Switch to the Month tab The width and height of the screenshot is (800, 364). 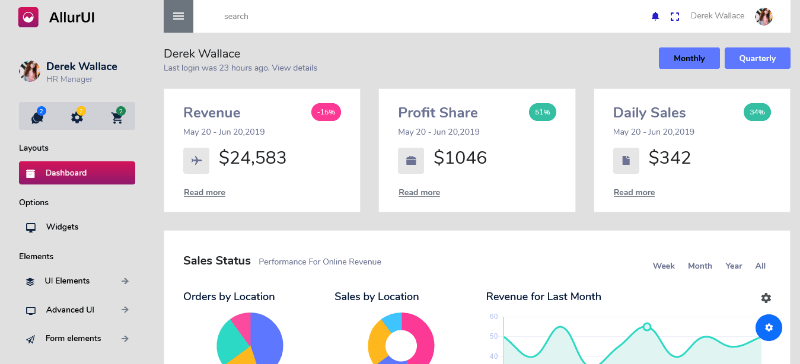(700, 266)
